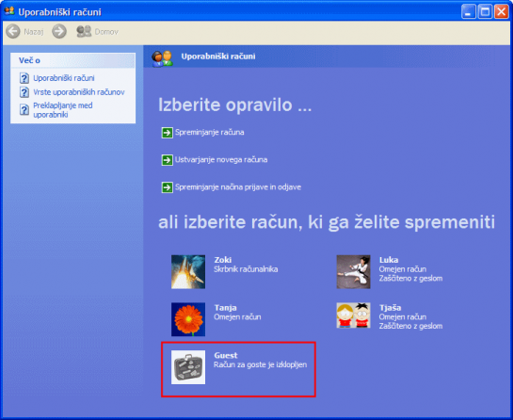Click help icon next to Vrste uporabniških računov
513x420 pixels.
24,92
